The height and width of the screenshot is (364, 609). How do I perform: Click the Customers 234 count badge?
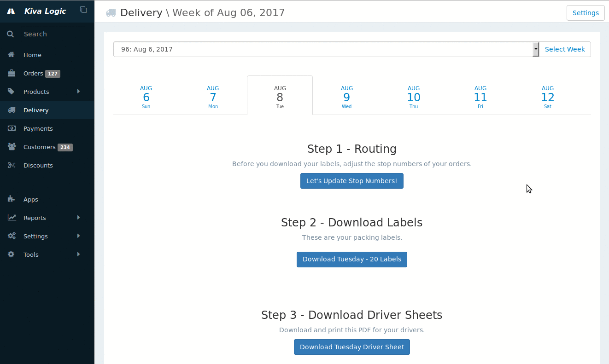[x=65, y=147]
